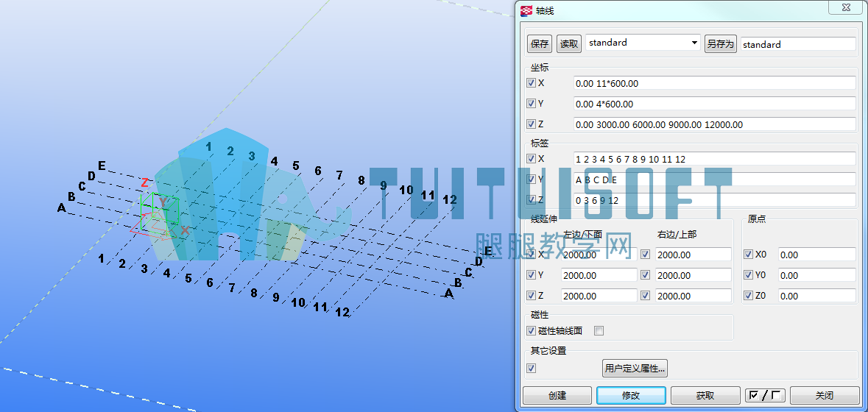Image resolution: width=868 pixels, height=412 pixels.
Task: Click the label X field with 1 to 12
Action: [715, 159]
